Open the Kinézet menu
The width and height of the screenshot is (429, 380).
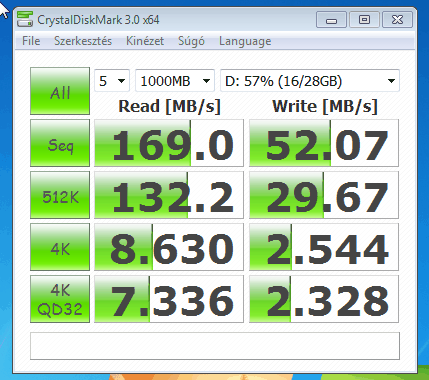click(x=145, y=41)
